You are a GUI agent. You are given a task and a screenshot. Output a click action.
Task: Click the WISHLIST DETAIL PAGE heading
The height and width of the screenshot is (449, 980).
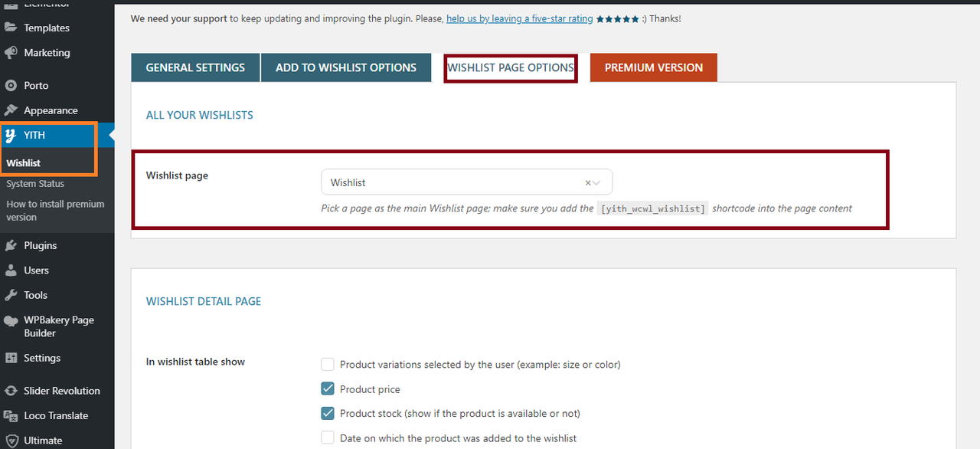point(204,302)
